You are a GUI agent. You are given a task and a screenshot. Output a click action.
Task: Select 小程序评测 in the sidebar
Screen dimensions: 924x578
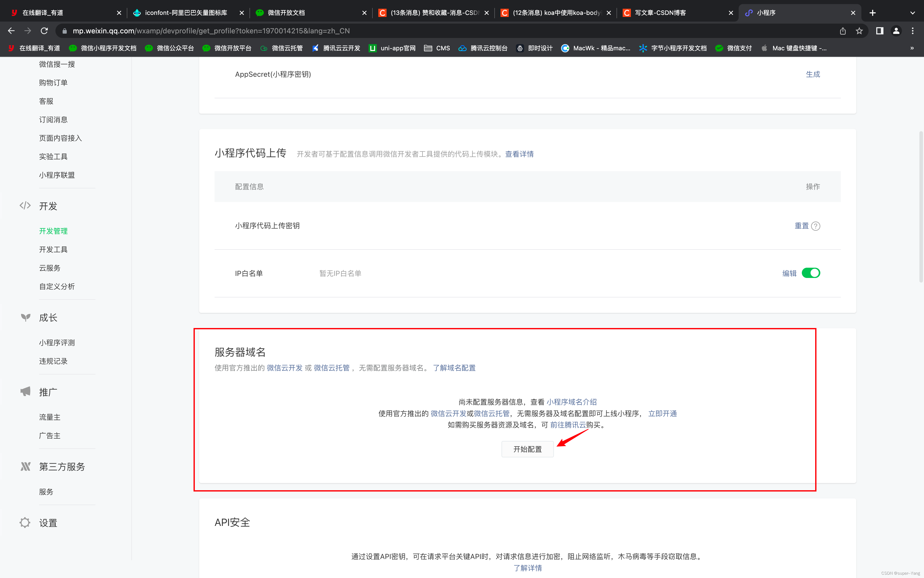[57, 343]
